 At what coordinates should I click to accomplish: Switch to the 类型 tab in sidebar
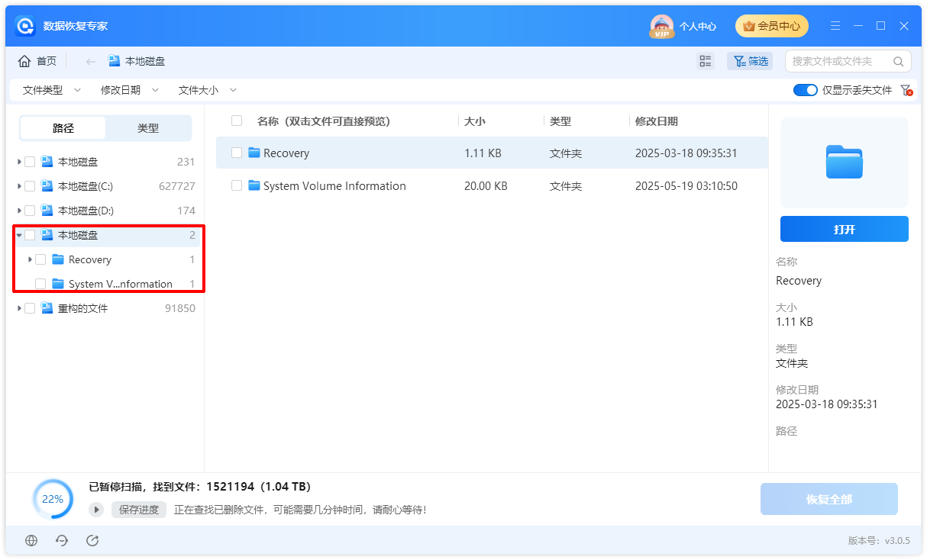click(x=148, y=128)
